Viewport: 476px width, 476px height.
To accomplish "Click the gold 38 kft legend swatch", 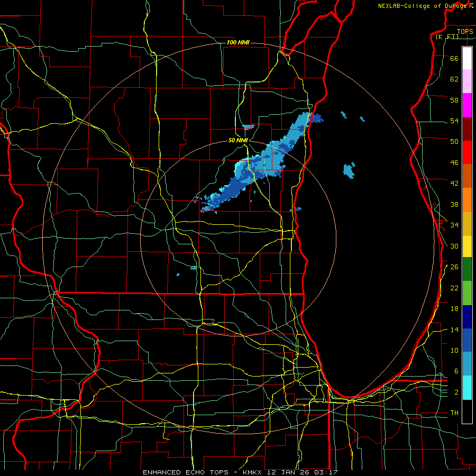I will [x=467, y=224].
